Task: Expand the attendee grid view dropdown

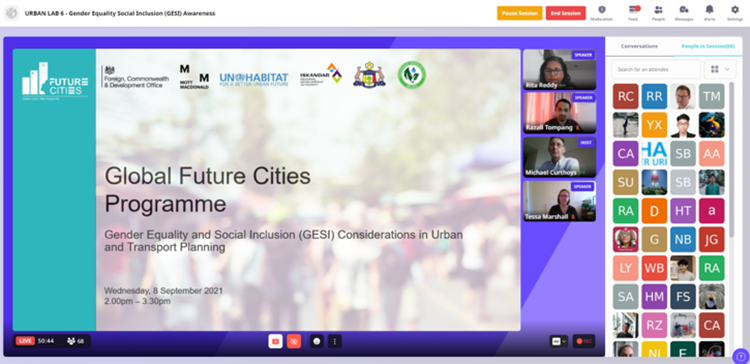Action: click(x=720, y=69)
